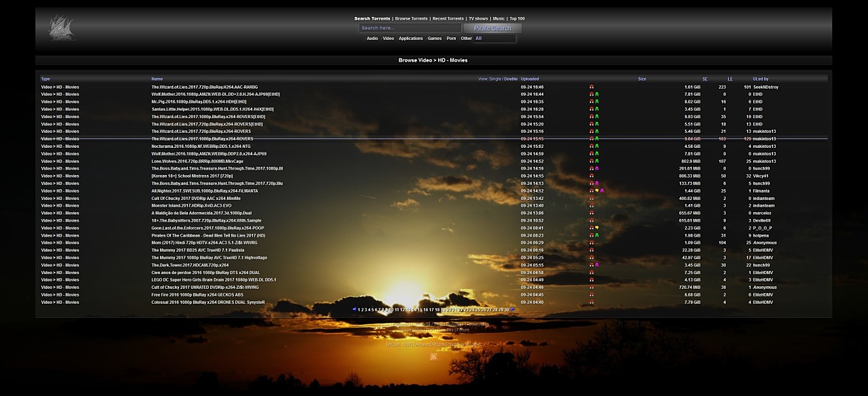This screenshot has height=396, width=868.
Task: Open Browse Torrents tab
Action: point(411,19)
